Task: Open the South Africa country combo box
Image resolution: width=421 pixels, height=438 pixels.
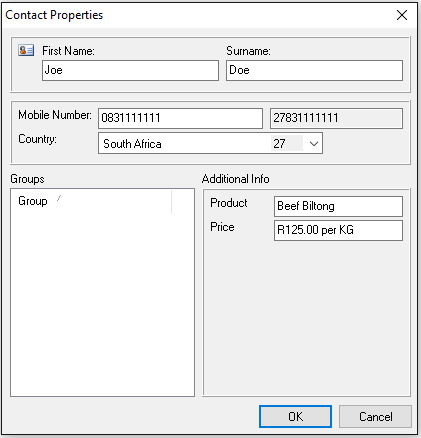Action: [210, 143]
